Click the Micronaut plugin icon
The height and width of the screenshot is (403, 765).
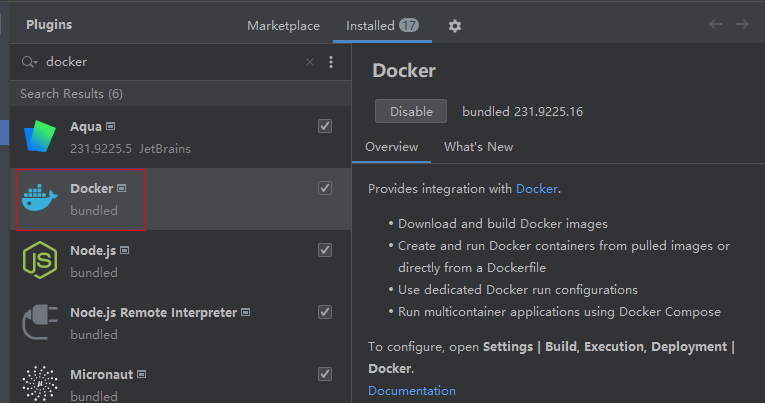40,382
